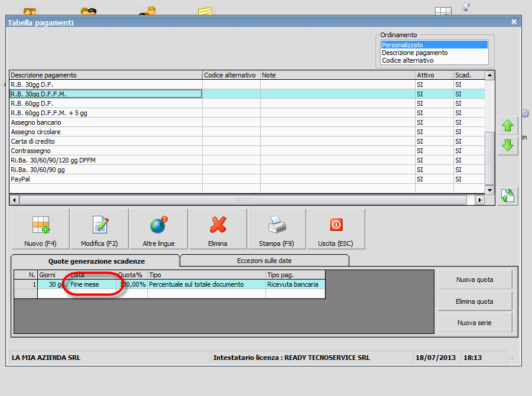
Task: Click the horizontal scrollbar thumb
Action: (x=243, y=200)
